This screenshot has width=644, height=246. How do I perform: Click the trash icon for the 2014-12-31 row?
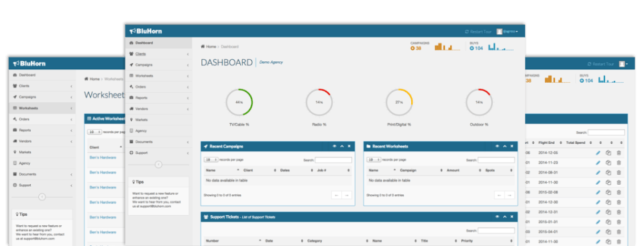click(619, 212)
